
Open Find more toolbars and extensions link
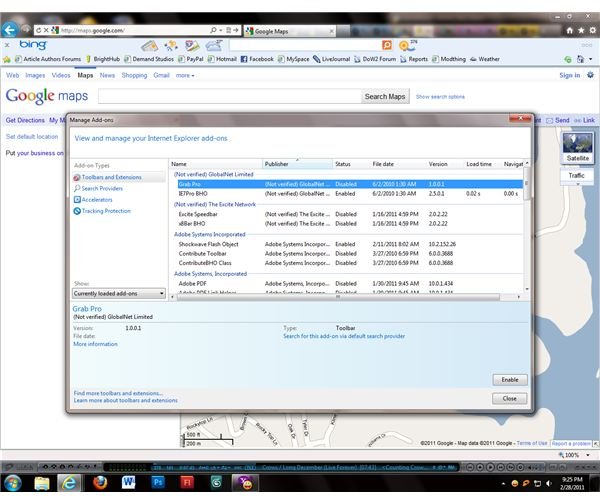tap(118, 393)
